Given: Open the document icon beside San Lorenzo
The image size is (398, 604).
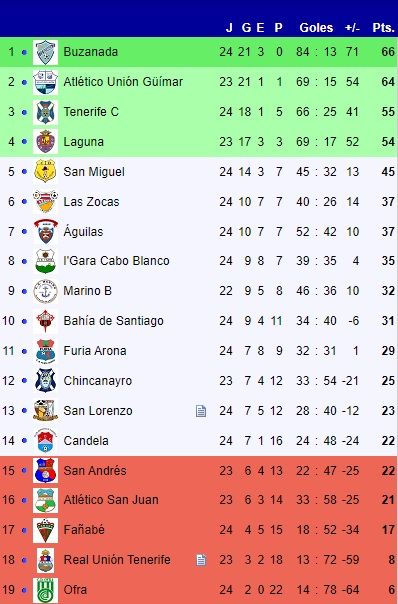Looking at the screenshot, I should 201,411.
